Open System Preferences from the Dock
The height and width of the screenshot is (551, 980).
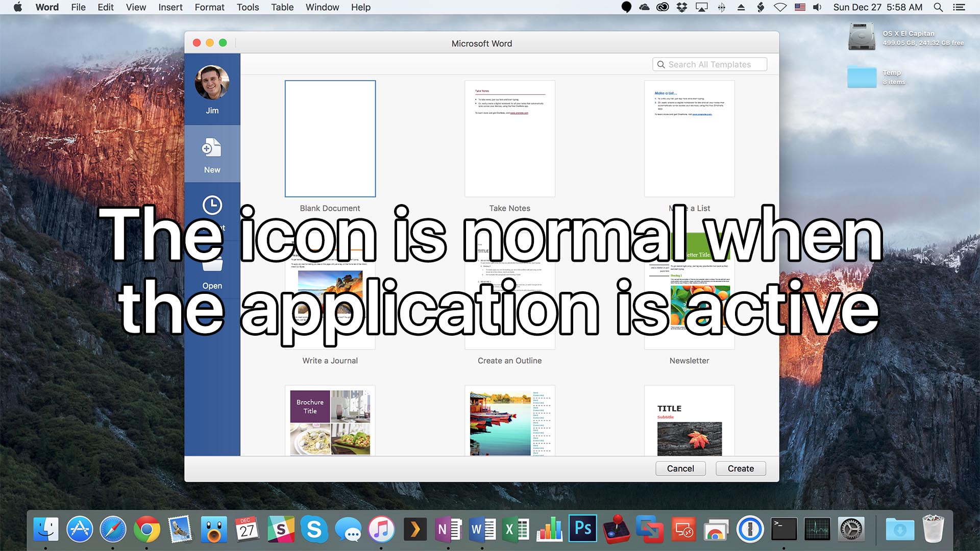click(851, 529)
